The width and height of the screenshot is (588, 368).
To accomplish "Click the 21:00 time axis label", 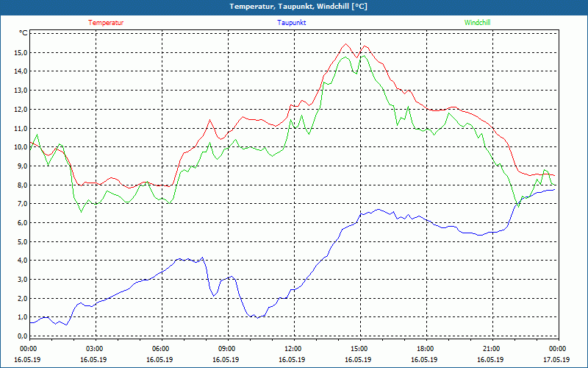I will pyautogui.click(x=492, y=349).
